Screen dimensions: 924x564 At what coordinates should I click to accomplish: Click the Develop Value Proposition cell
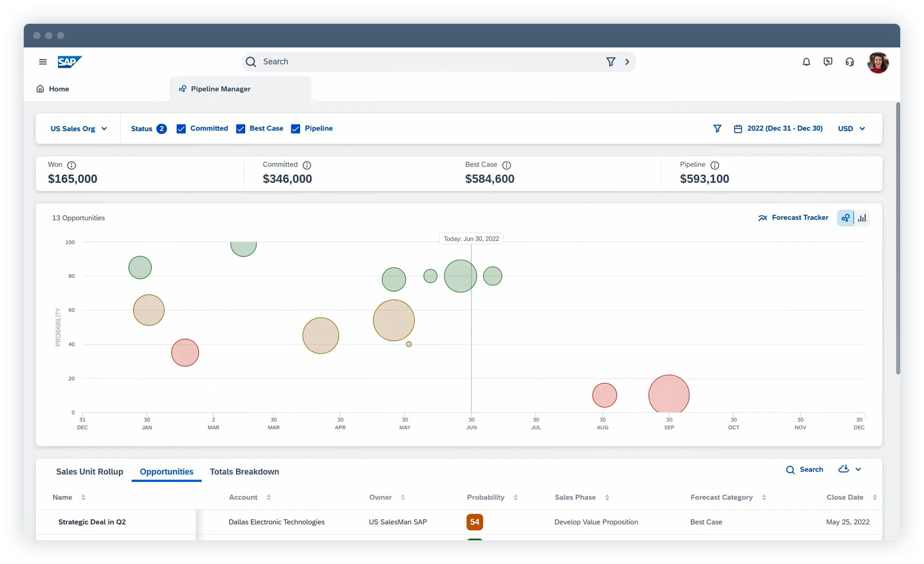pyautogui.click(x=596, y=522)
